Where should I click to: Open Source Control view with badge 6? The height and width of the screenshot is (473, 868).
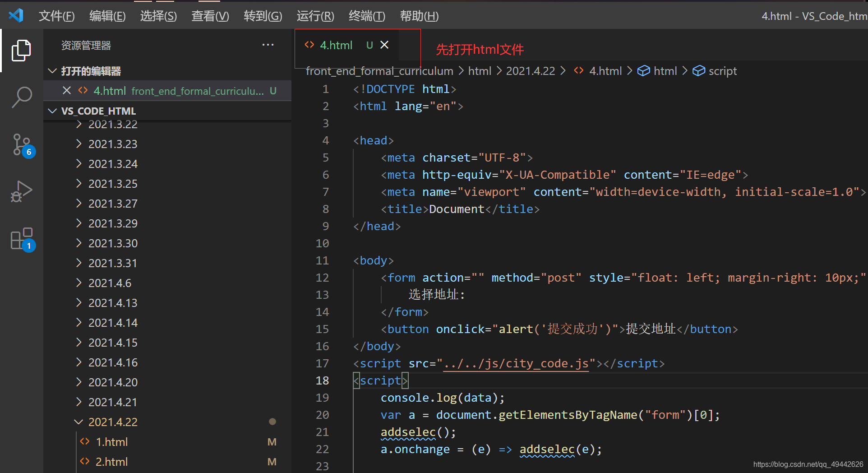(x=23, y=145)
